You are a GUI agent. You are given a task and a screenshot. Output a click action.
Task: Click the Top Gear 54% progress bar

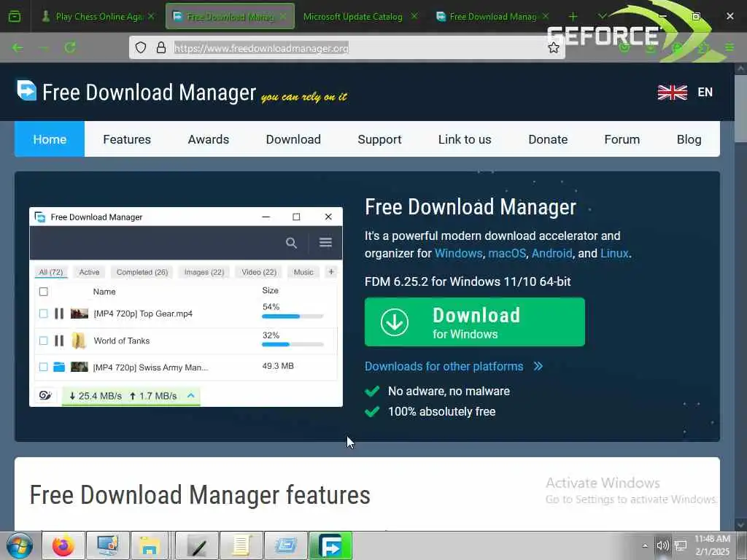[293, 316]
